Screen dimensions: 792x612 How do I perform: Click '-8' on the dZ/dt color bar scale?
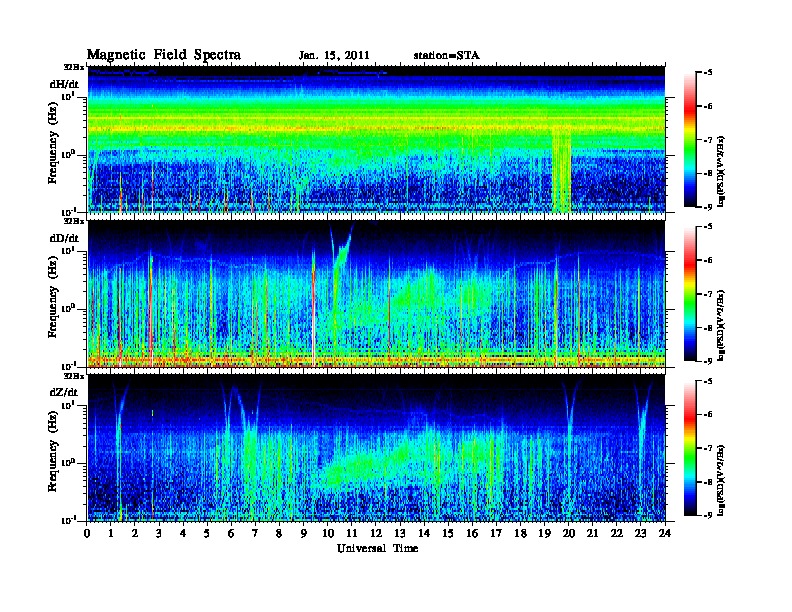click(708, 482)
